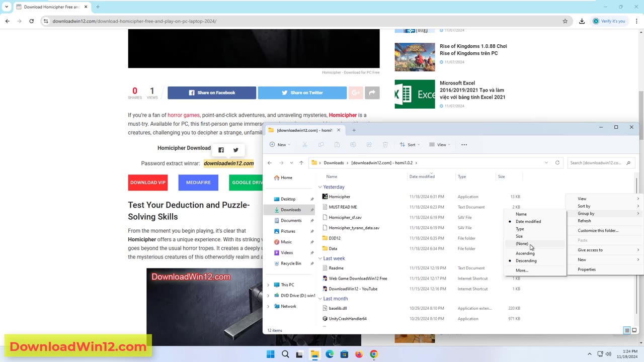Expand This PC in navigation pane
This screenshot has height=362, width=644.
coord(268,285)
